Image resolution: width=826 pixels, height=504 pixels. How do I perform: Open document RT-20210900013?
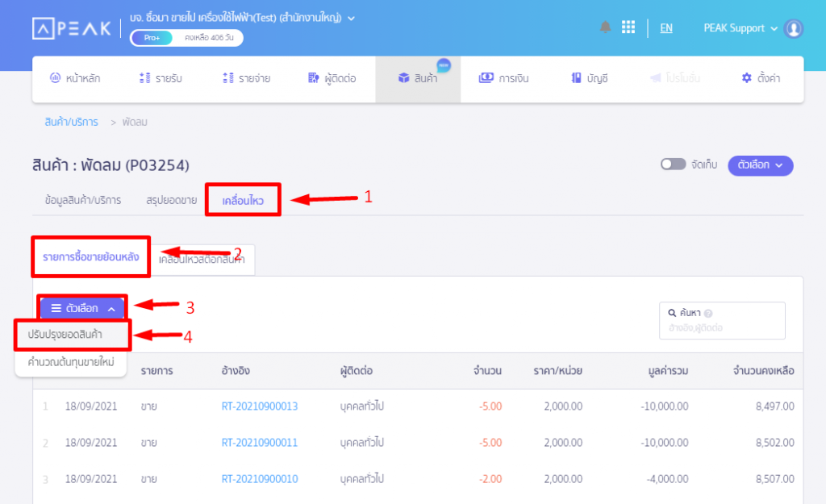pos(259,406)
